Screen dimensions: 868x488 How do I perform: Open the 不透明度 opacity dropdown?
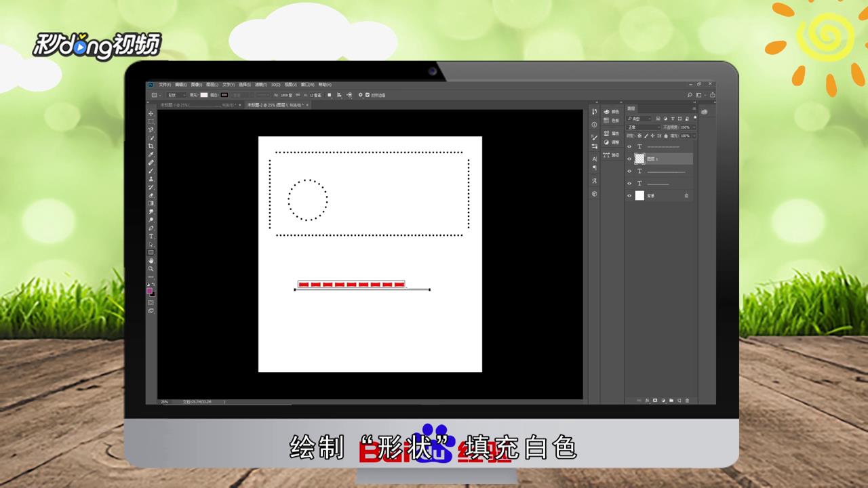(x=694, y=127)
